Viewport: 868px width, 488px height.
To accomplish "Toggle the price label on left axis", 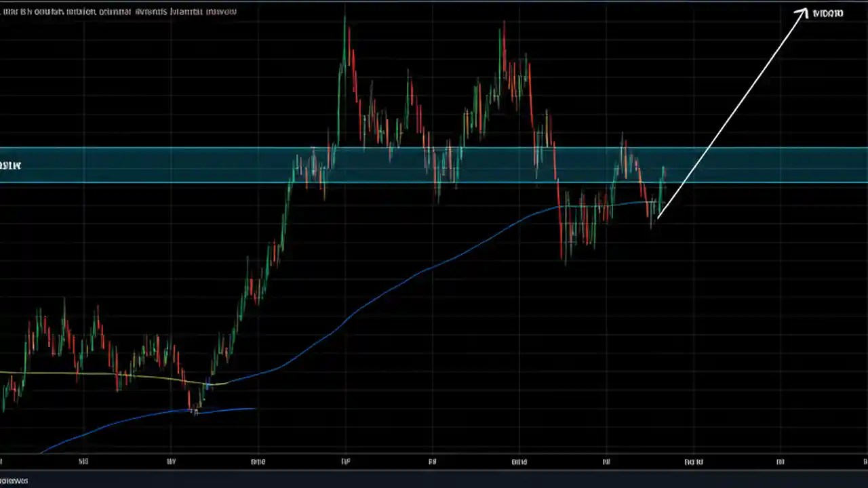I will [x=9, y=165].
